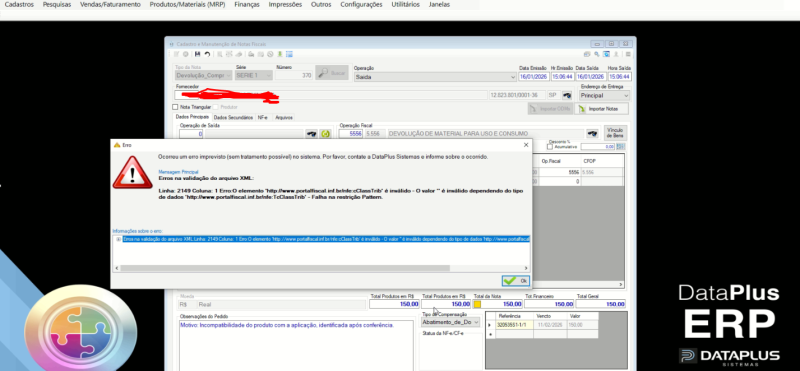Click the Número field showing 370
This screenshot has height=371, width=800.
tap(294, 75)
